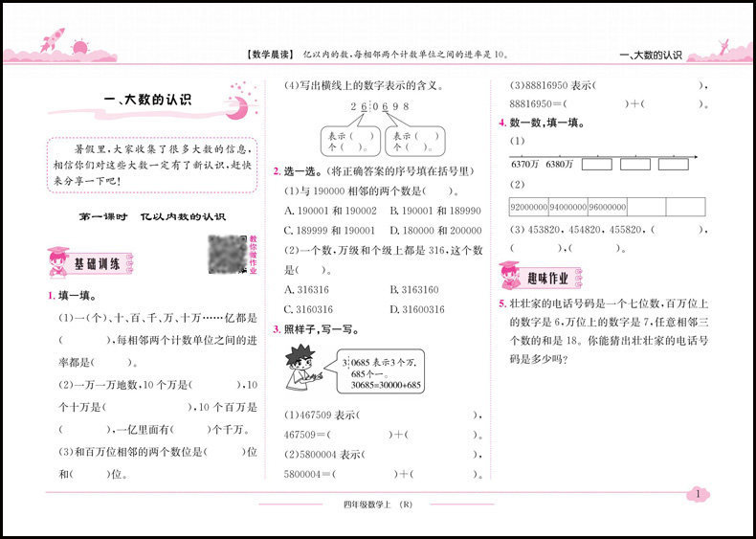Image resolution: width=756 pixels, height=539 pixels.
Task: Choose option D. 31600316
Action: pos(417,309)
